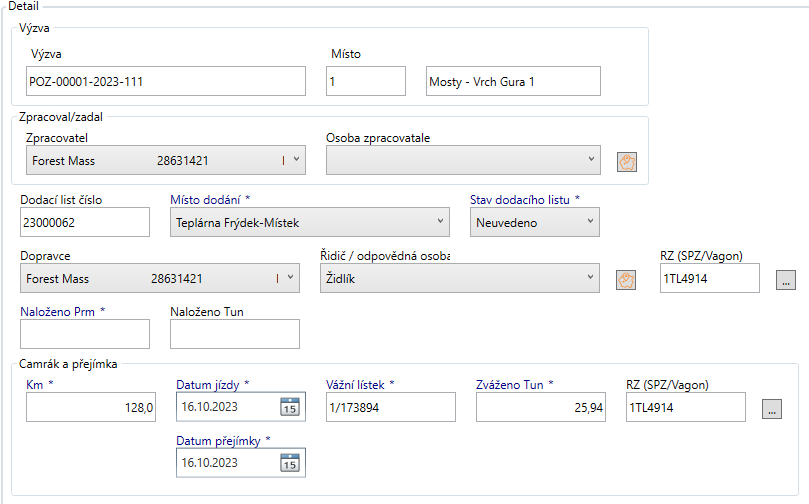
Task: Open calendar picker for Datum přejímky
Action: 289,462
